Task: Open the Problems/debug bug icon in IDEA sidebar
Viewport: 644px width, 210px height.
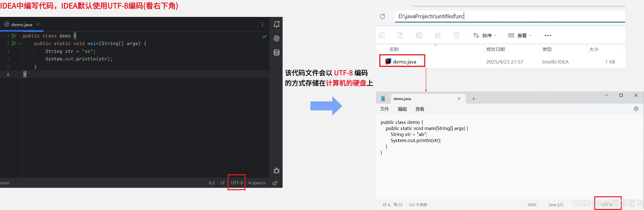Action: click(276, 170)
